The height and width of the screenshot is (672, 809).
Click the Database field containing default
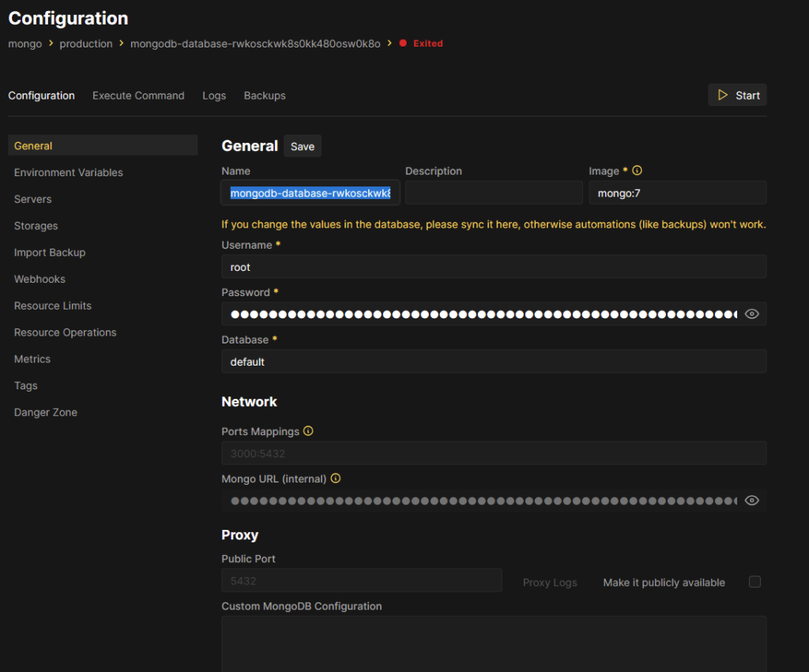pyautogui.click(x=494, y=362)
